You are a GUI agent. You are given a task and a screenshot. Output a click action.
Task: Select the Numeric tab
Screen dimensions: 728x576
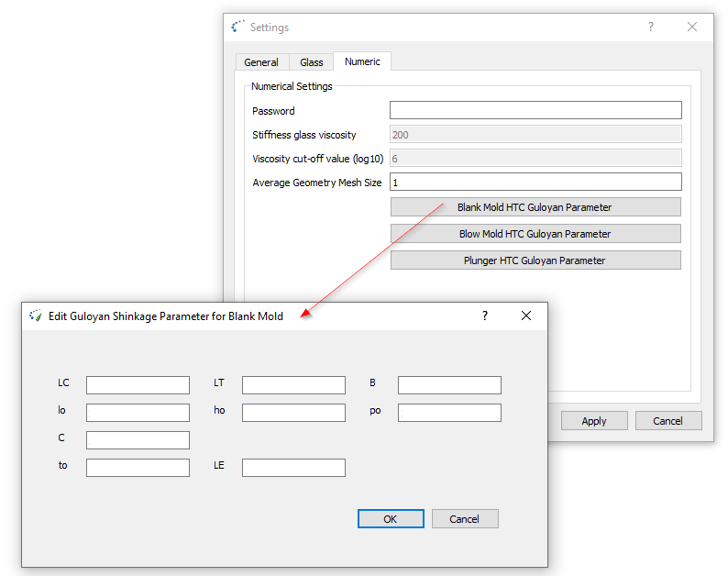[362, 61]
